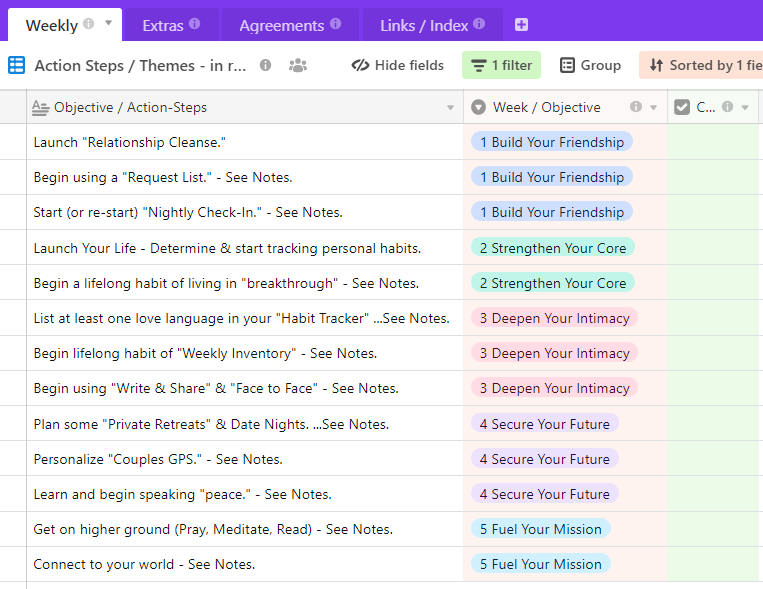Select 'Plan some "Private Retreats"' cell
Image resolution: width=763 pixels, height=589 pixels.
point(245,424)
